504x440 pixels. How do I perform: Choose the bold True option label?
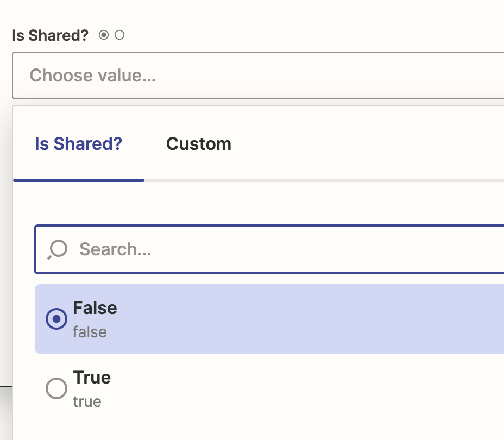click(x=92, y=378)
